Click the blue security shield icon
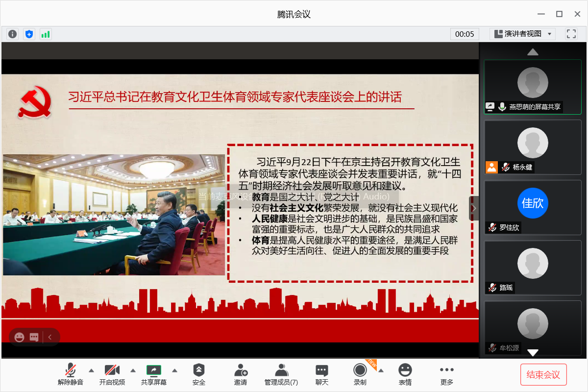588x392 pixels. (29, 34)
